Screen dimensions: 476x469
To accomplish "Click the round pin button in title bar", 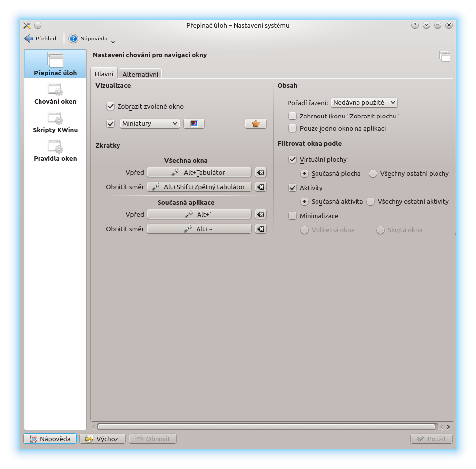I will tap(38, 25).
